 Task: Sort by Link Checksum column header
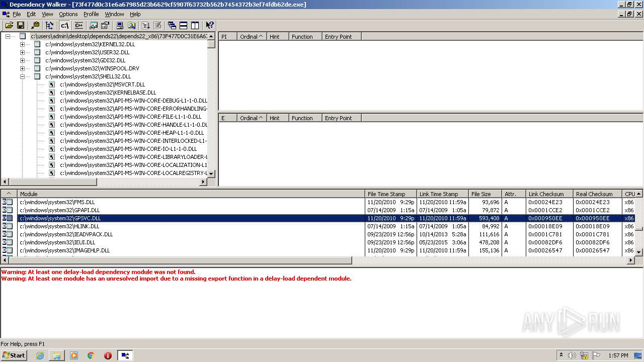[549, 194]
